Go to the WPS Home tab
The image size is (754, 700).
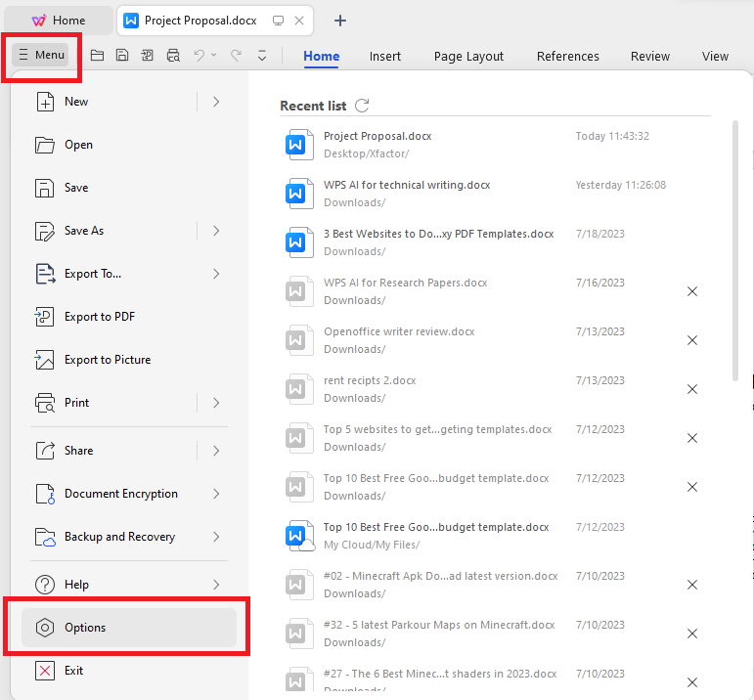click(59, 21)
